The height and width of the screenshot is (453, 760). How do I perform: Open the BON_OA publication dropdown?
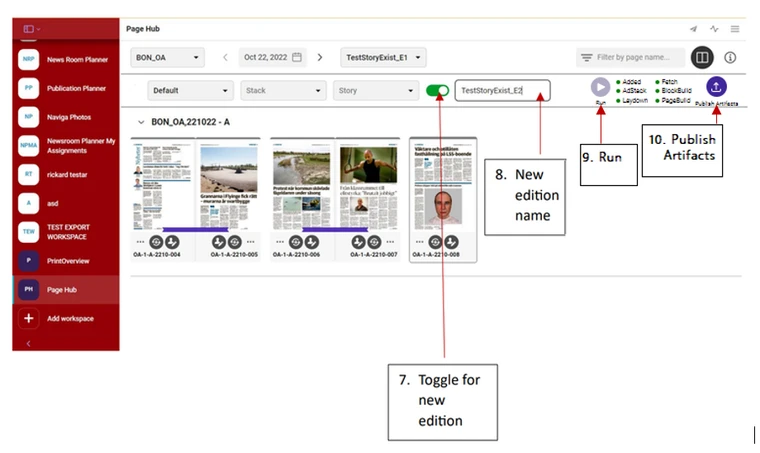167,58
